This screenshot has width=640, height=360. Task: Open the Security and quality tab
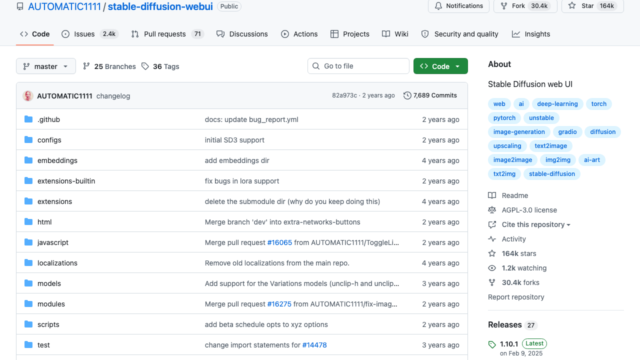click(x=460, y=34)
